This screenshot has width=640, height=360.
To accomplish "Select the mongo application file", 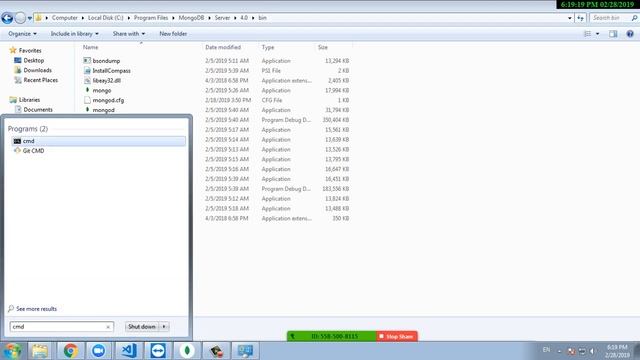I will 102,90.
